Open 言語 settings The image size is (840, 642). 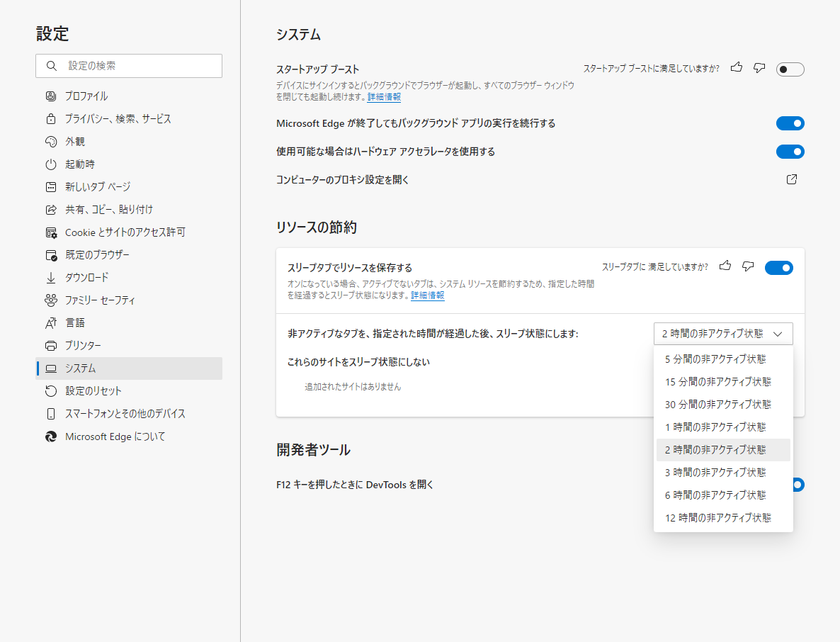(129, 323)
